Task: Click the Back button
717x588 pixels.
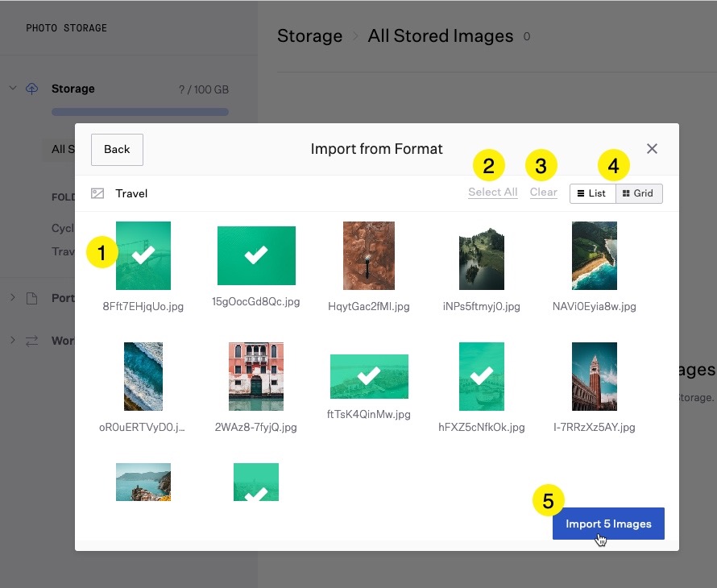Action: pyautogui.click(x=117, y=149)
